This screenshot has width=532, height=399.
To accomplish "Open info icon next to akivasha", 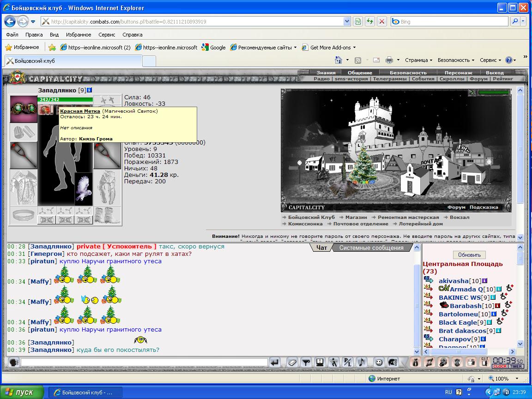I will tap(485, 281).
